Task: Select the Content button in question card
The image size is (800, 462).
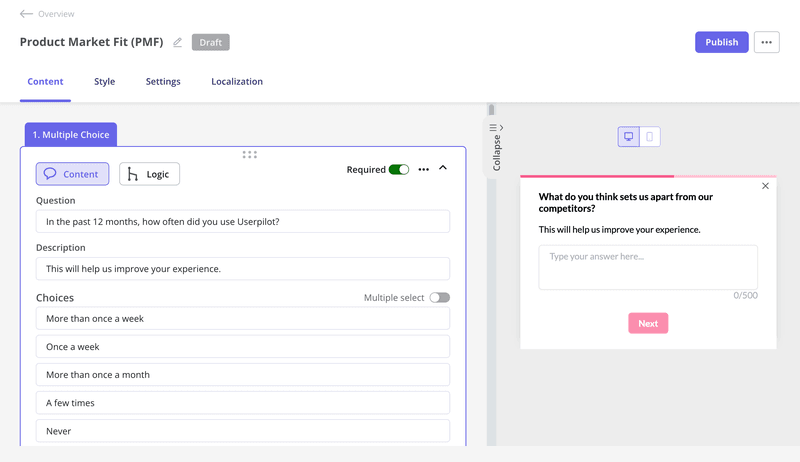Action: pyautogui.click(x=72, y=174)
